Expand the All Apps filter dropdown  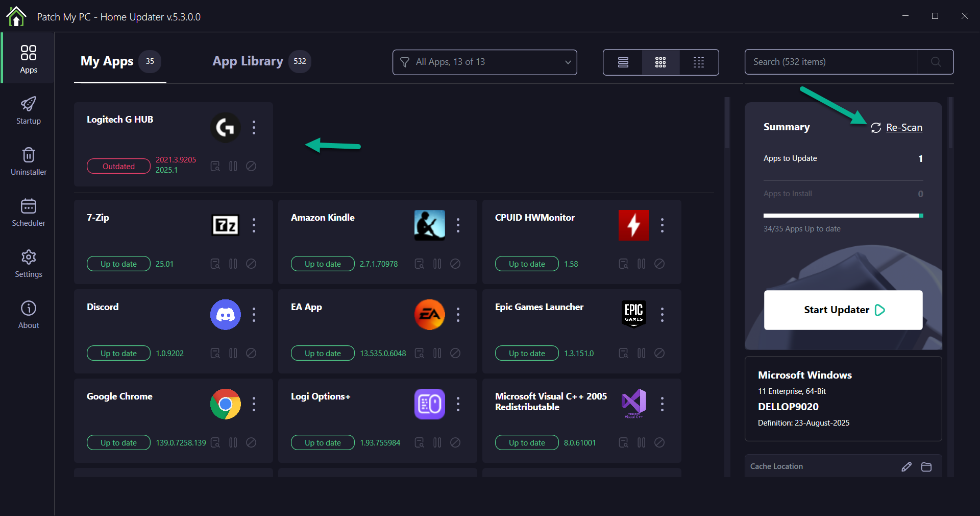[x=484, y=62]
